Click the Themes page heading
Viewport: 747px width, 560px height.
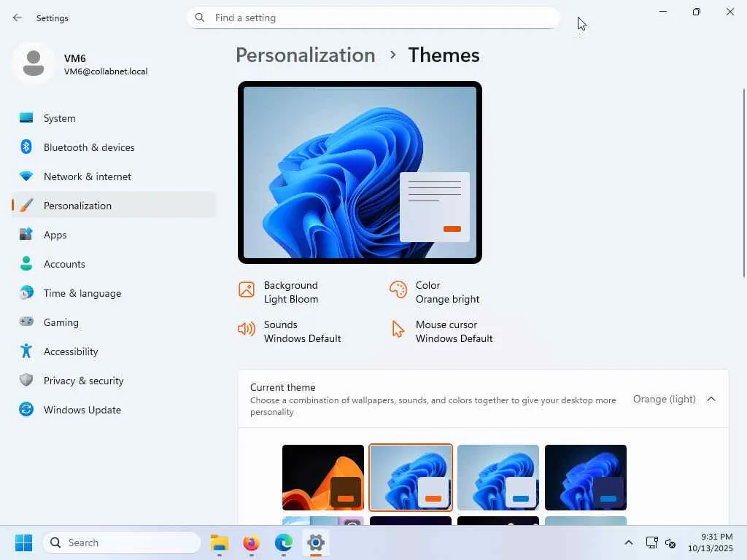pyautogui.click(x=444, y=55)
